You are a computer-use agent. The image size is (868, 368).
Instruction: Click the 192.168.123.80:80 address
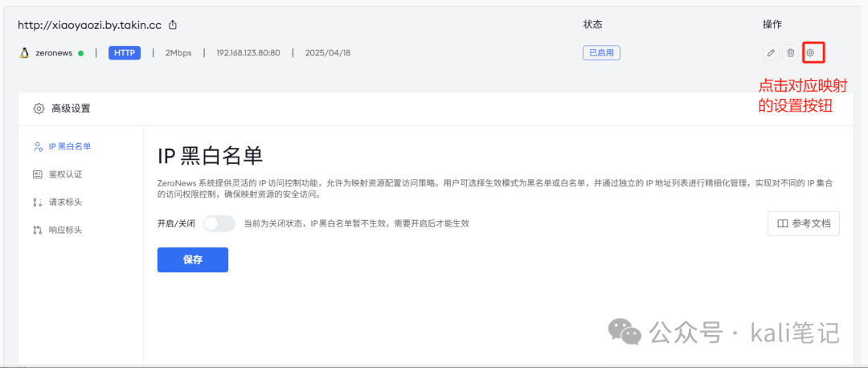pyautogui.click(x=248, y=53)
